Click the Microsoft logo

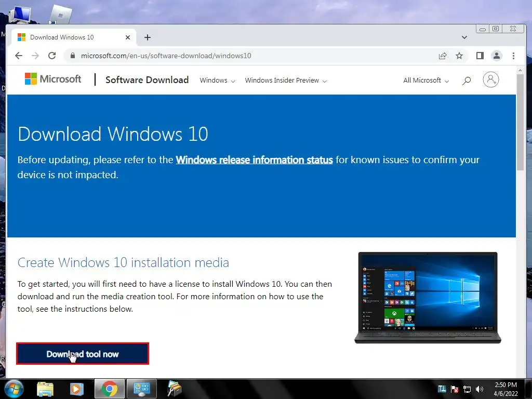tap(53, 79)
